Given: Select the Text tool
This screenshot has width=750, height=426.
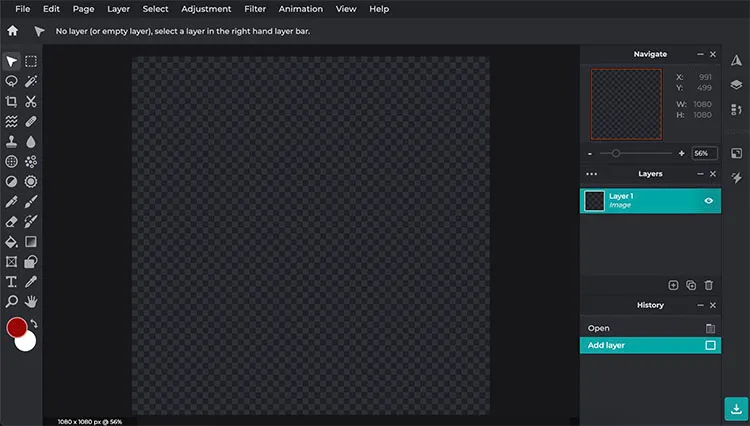Looking at the screenshot, I should pyautogui.click(x=11, y=282).
